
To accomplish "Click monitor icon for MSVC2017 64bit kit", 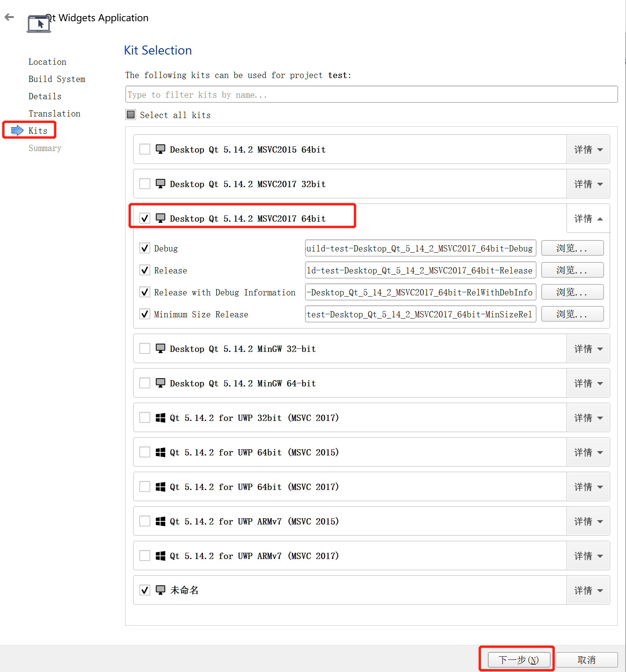I will (x=161, y=218).
